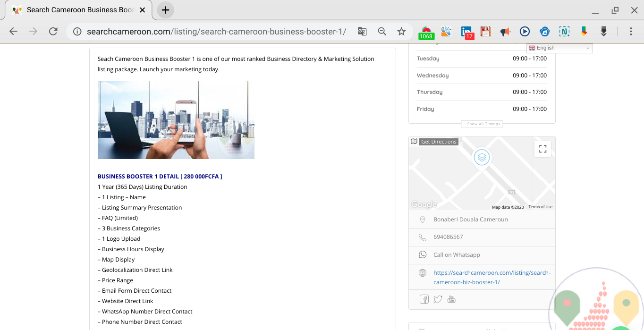Reload the current page
The height and width of the screenshot is (330, 644).
click(x=53, y=32)
